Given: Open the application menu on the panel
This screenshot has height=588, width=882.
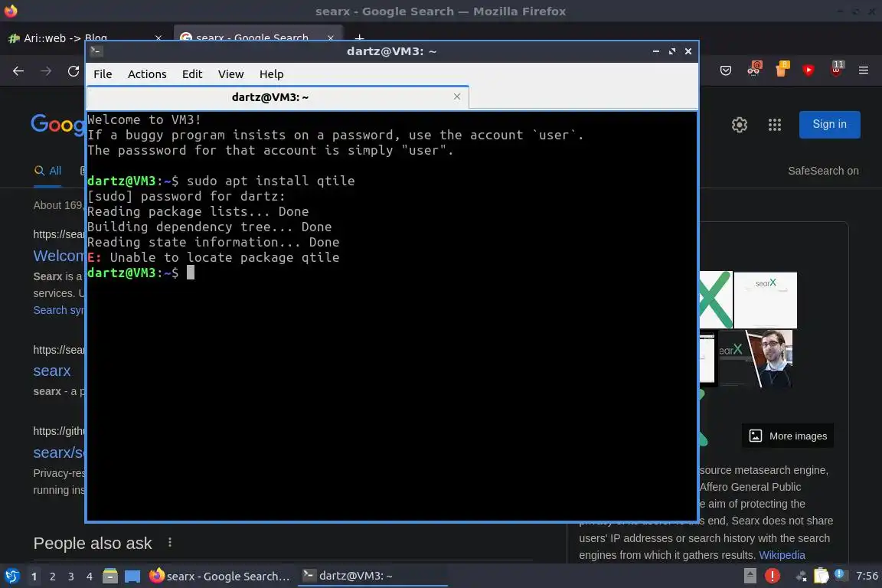Looking at the screenshot, I should (11, 577).
